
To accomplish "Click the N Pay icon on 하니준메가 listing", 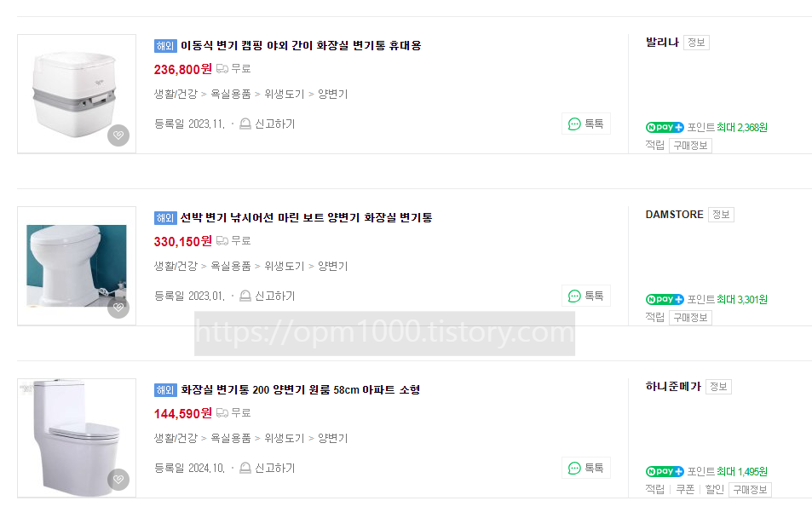I will pos(664,471).
